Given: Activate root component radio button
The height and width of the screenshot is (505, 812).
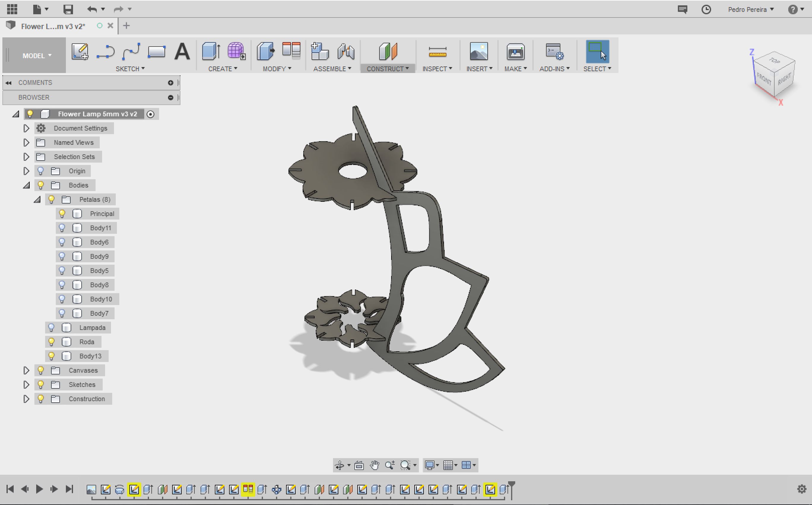Looking at the screenshot, I should point(151,114).
